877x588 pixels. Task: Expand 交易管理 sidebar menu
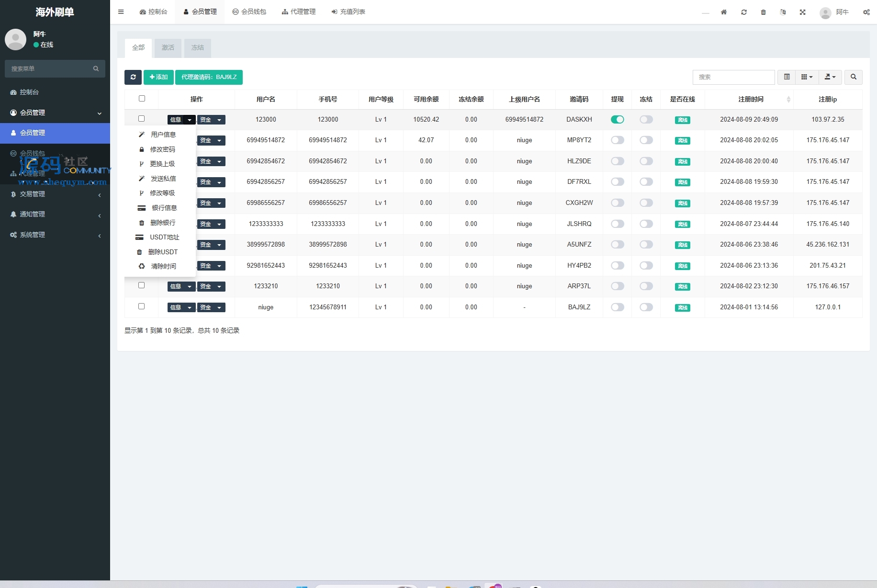(55, 194)
